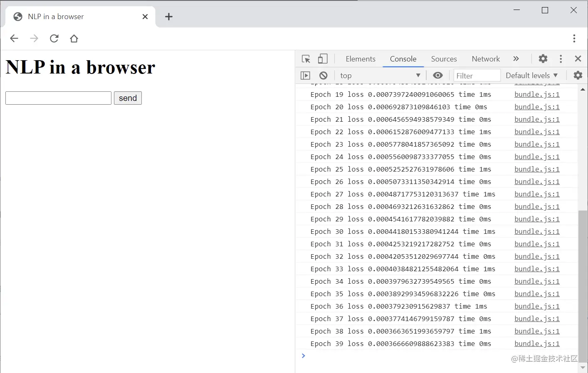
Task: Click the 'NLP in a browser' page heading
Action: click(80, 67)
